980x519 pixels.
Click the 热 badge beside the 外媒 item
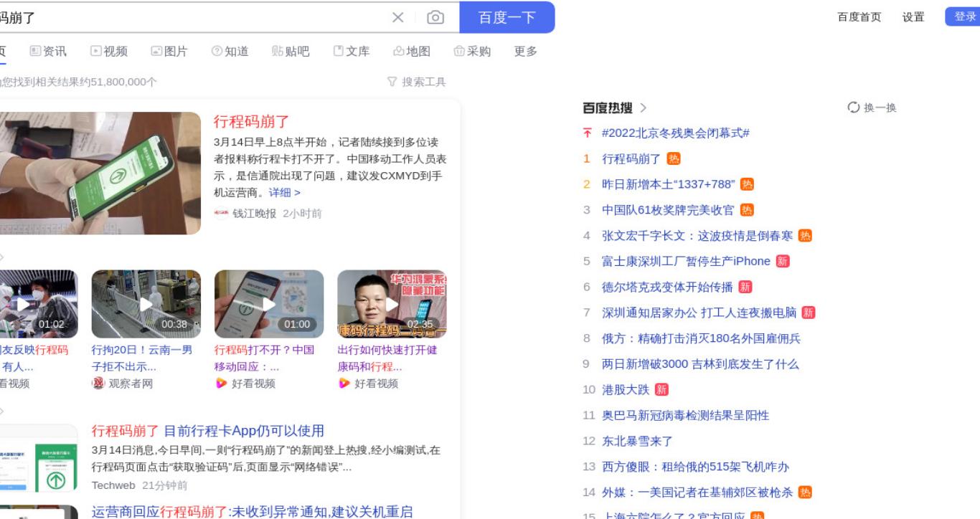pos(805,492)
